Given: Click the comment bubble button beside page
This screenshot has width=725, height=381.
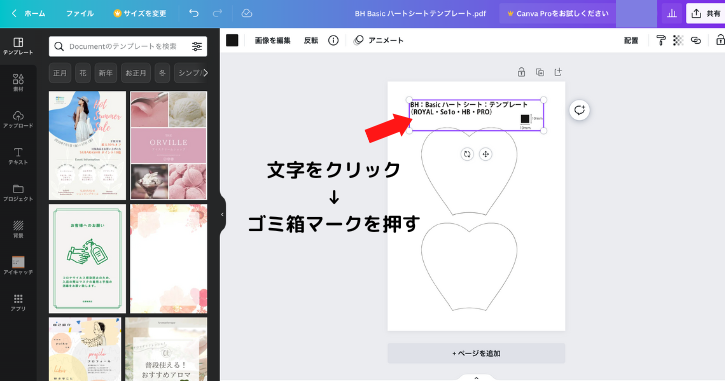Looking at the screenshot, I should 579,110.
